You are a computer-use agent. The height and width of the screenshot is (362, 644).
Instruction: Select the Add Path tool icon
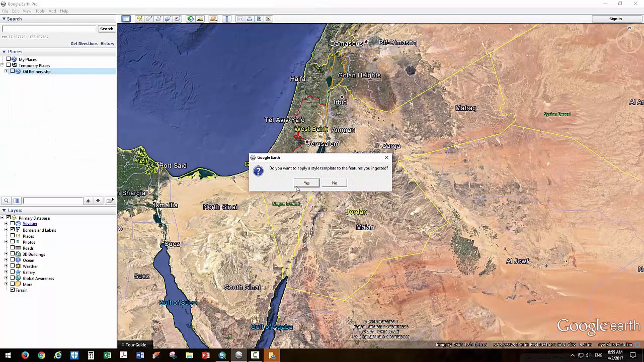(158, 19)
